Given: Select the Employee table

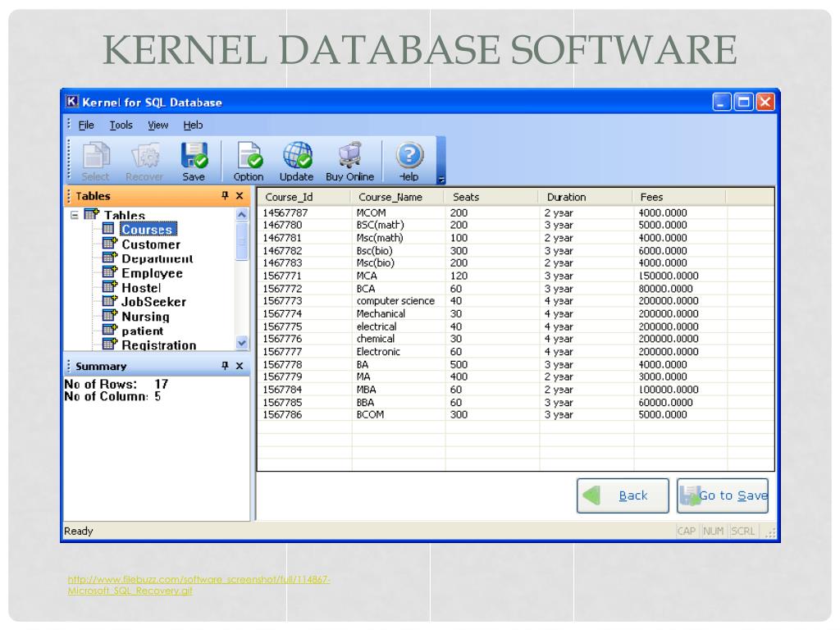Looking at the screenshot, I should 152,273.
